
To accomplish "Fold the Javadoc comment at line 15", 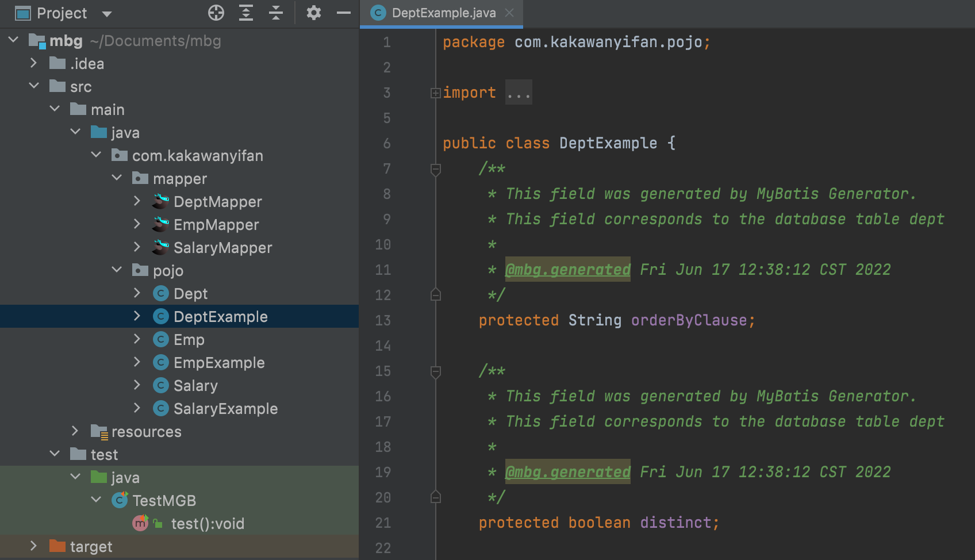I will pos(435,371).
